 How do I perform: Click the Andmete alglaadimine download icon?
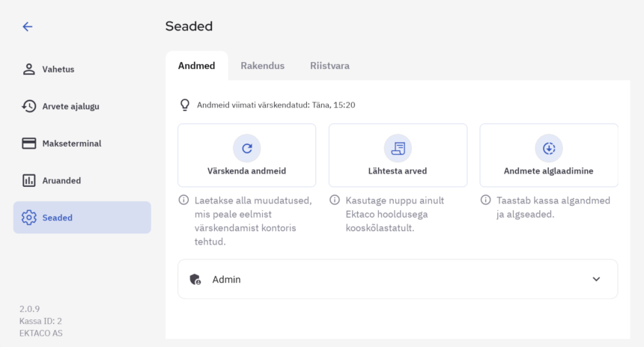[x=548, y=148]
